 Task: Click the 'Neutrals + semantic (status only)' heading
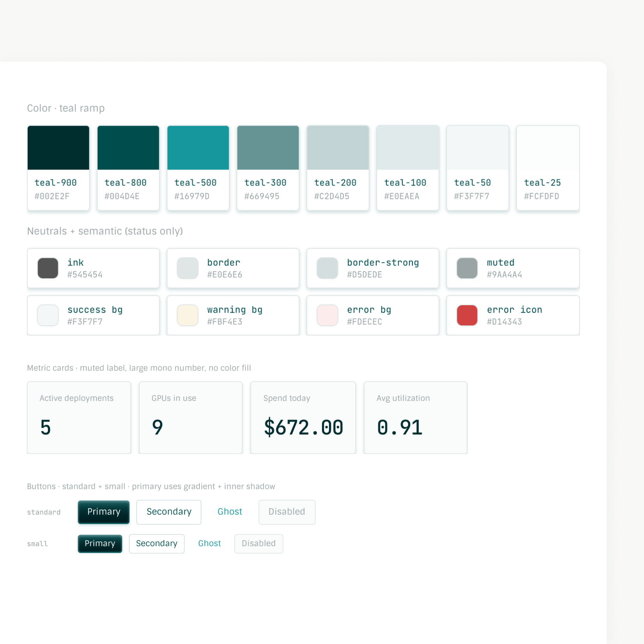105,231
